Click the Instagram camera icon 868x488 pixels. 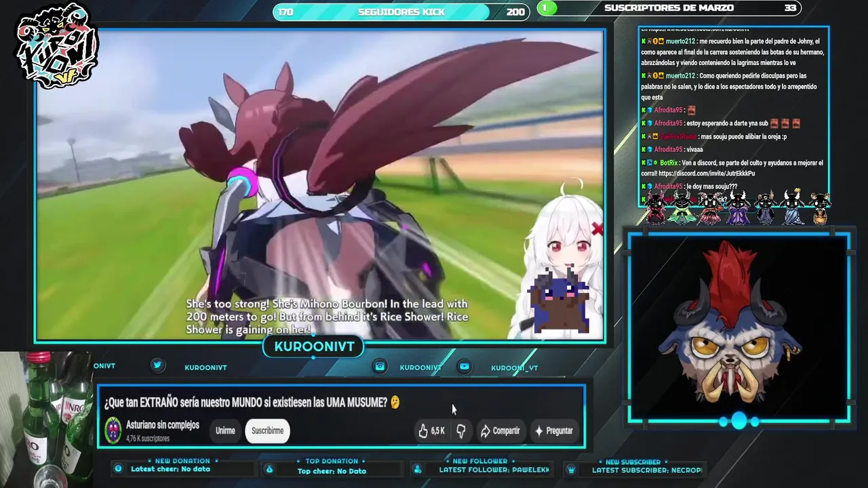pyautogui.click(x=380, y=366)
